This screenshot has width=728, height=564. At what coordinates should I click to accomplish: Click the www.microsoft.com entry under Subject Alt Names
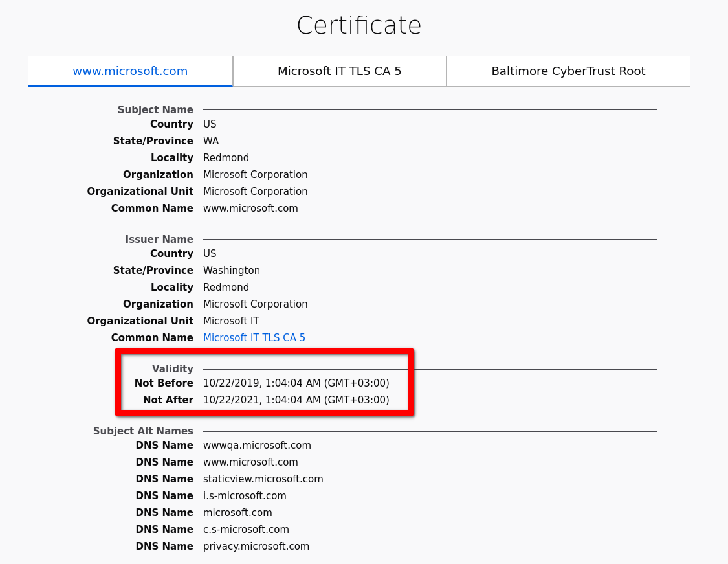(250, 462)
